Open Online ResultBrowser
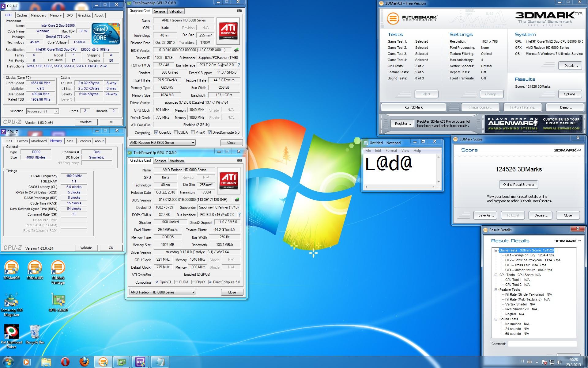 (x=519, y=185)
